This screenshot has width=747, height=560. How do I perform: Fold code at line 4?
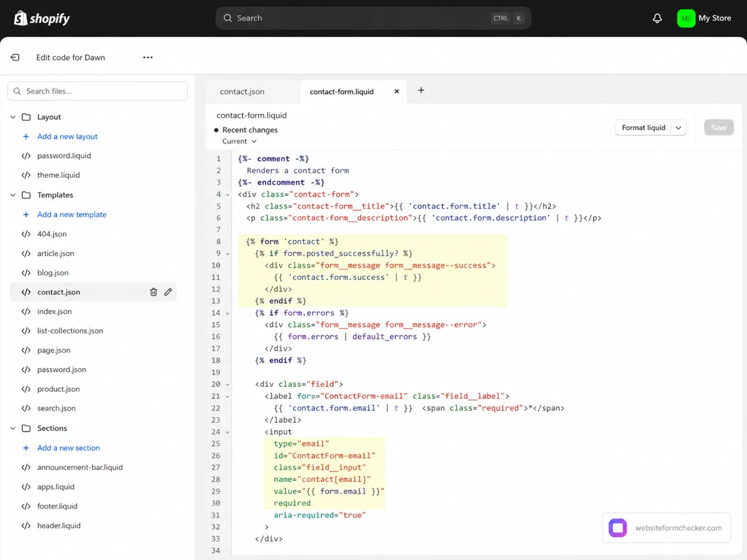[228, 195]
